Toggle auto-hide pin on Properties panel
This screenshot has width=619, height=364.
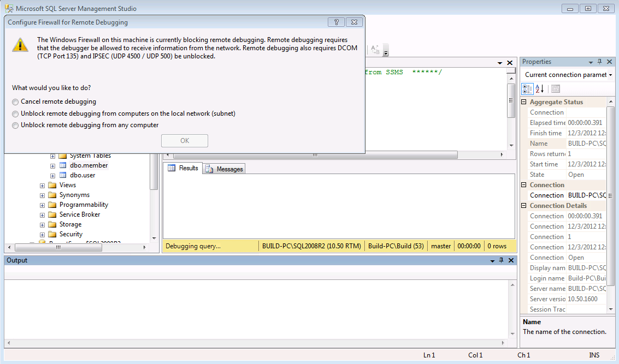pyautogui.click(x=600, y=62)
